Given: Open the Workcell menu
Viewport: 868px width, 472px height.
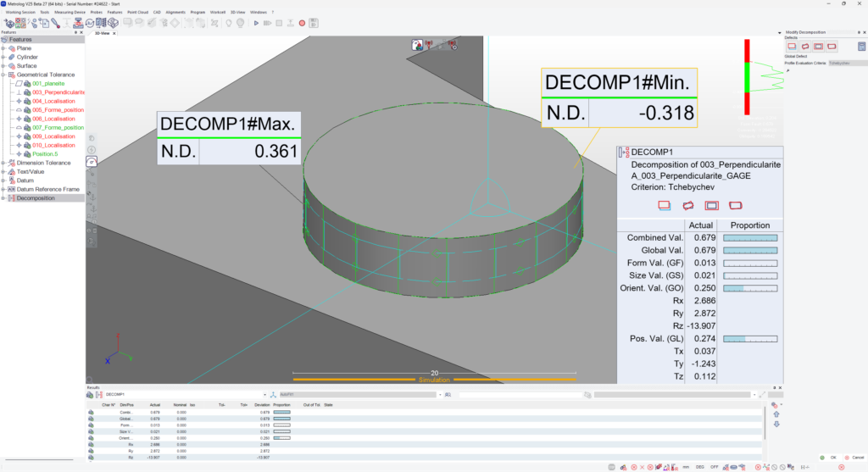Looking at the screenshot, I should pos(218,12).
